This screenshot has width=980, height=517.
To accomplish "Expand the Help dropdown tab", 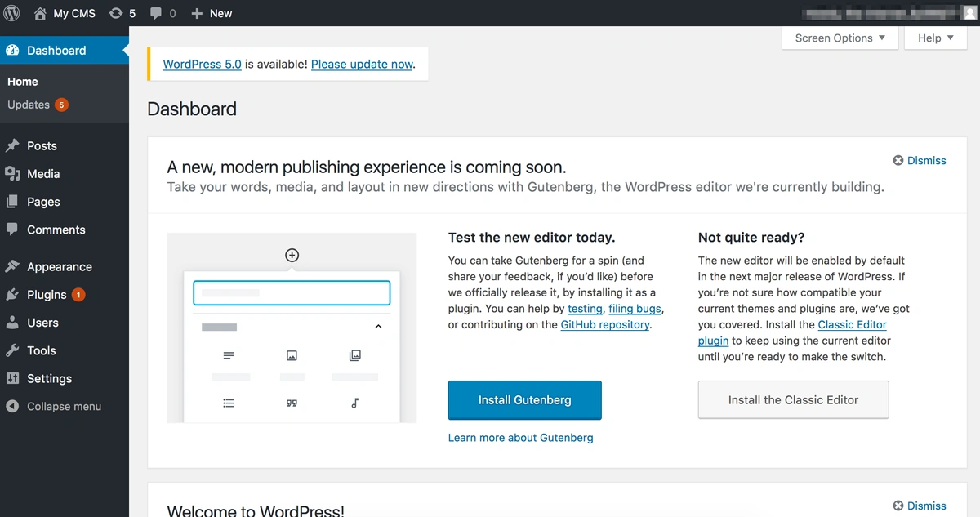I will coord(935,38).
